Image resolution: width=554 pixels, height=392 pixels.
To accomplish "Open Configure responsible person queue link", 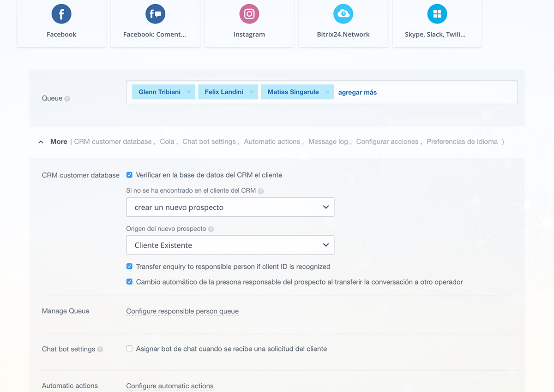I will tap(182, 311).
